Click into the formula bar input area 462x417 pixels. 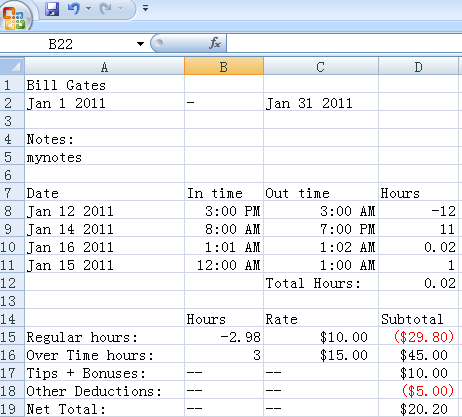point(344,43)
